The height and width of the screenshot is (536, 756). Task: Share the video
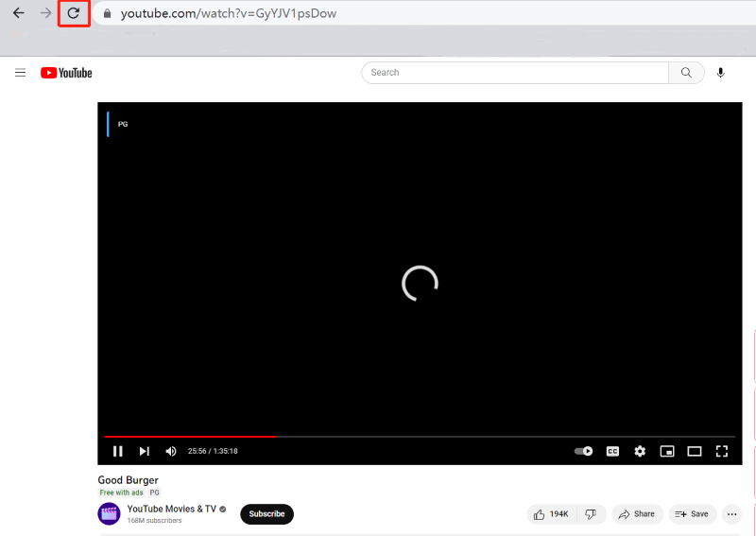pyautogui.click(x=637, y=514)
